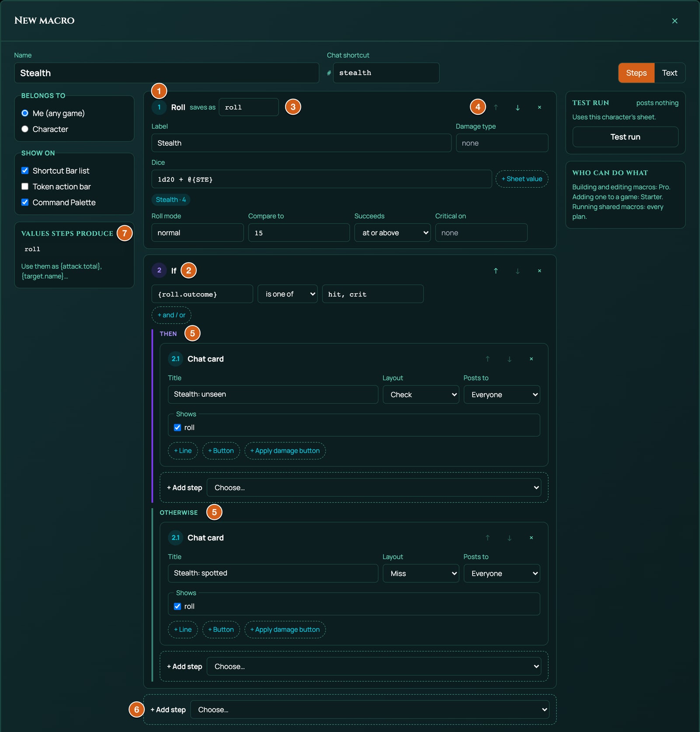Move Roll step 1 down
This screenshot has width=700, height=732.
518,107
